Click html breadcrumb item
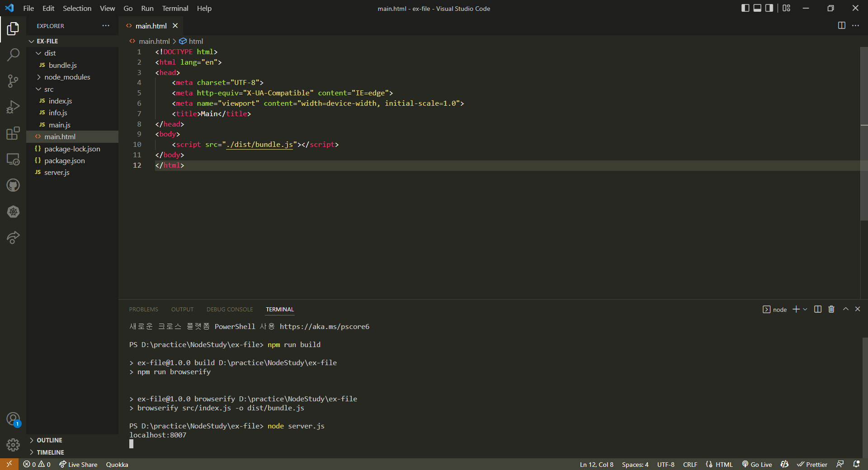The image size is (868, 470). [191, 41]
